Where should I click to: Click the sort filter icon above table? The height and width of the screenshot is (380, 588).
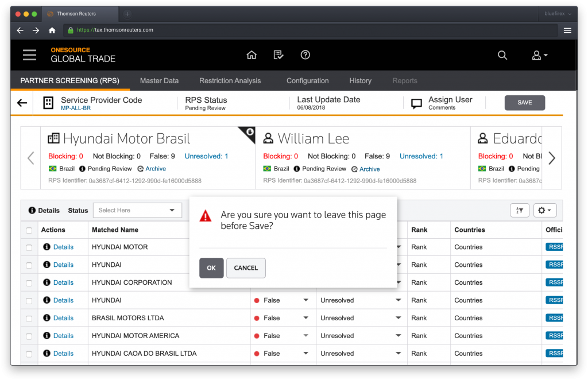(519, 210)
